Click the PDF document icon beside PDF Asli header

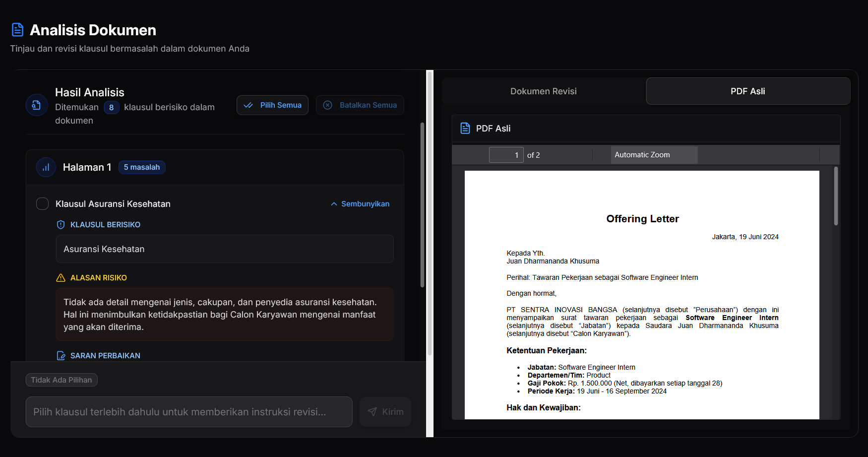pos(465,128)
